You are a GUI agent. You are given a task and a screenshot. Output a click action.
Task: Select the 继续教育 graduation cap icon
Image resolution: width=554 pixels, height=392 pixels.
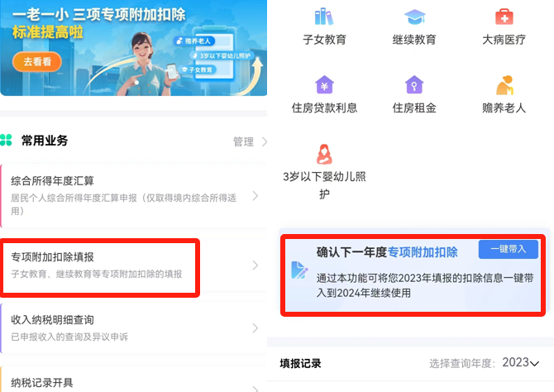click(x=414, y=17)
